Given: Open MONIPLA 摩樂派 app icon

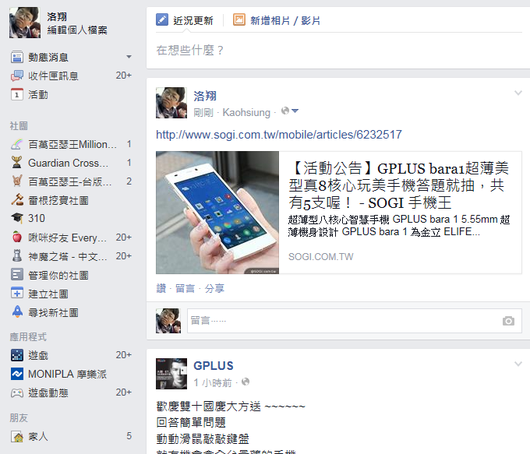Looking at the screenshot, I should (17, 374).
